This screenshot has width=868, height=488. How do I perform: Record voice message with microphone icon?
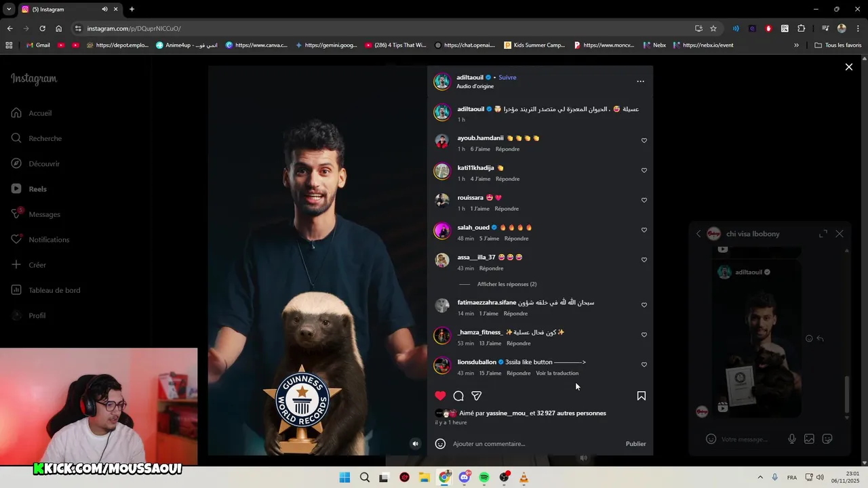[791, 439]
